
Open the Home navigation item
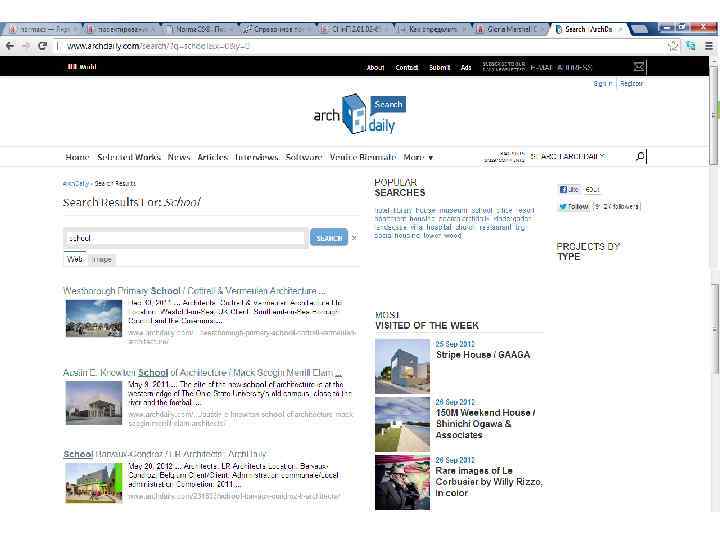point(77,157)
